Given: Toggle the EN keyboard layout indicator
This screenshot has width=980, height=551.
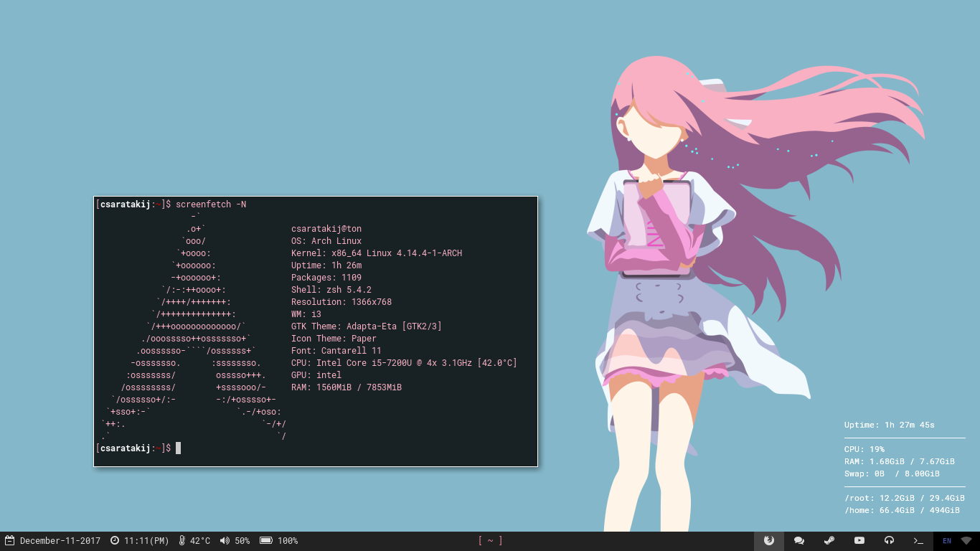Looking at the screenshot, I should tap(947, 541).
